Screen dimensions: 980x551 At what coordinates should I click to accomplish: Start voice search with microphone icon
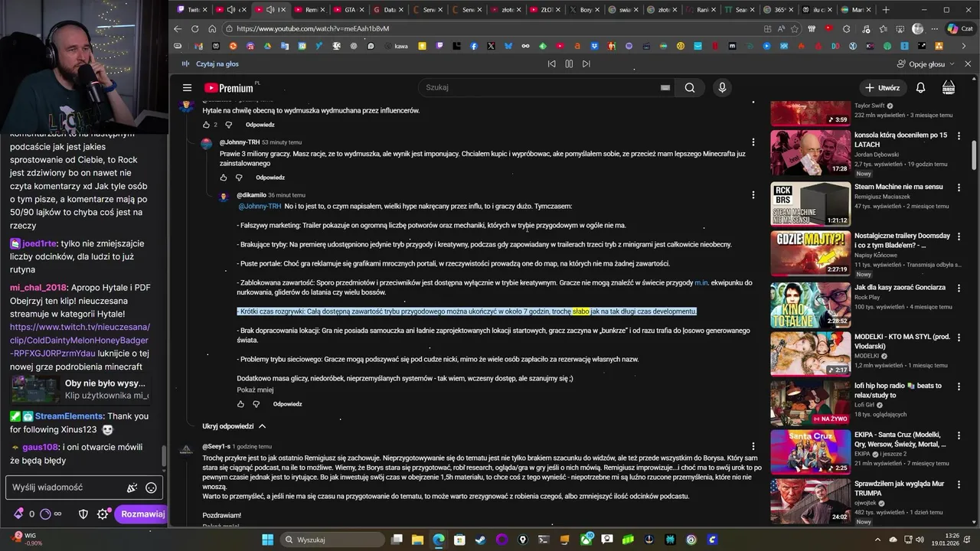(x=722, y=88)
